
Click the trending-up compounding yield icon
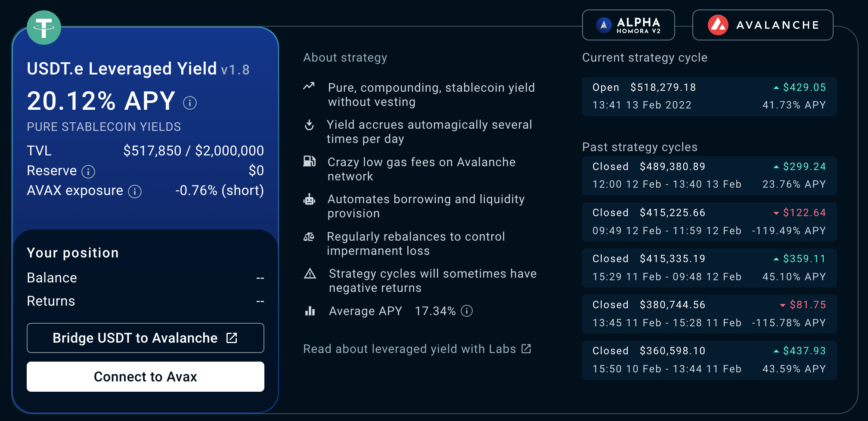309,86
